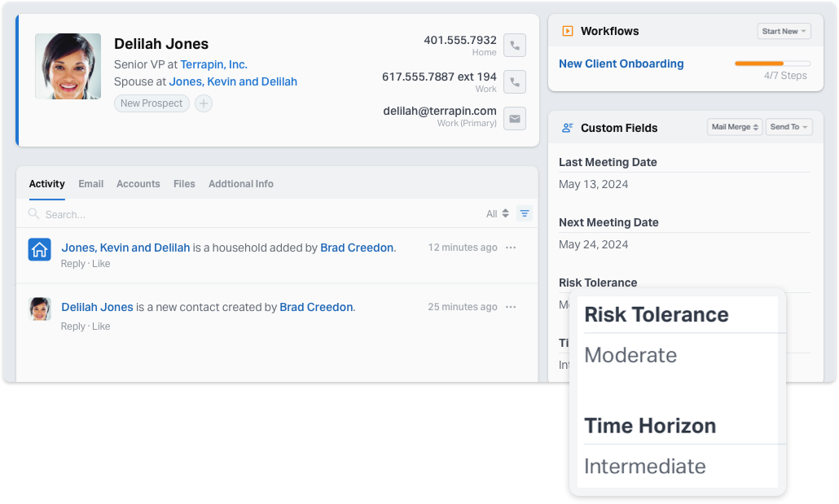
Task: Add a tag with the plus icon
Action: [x=204, y=103]
